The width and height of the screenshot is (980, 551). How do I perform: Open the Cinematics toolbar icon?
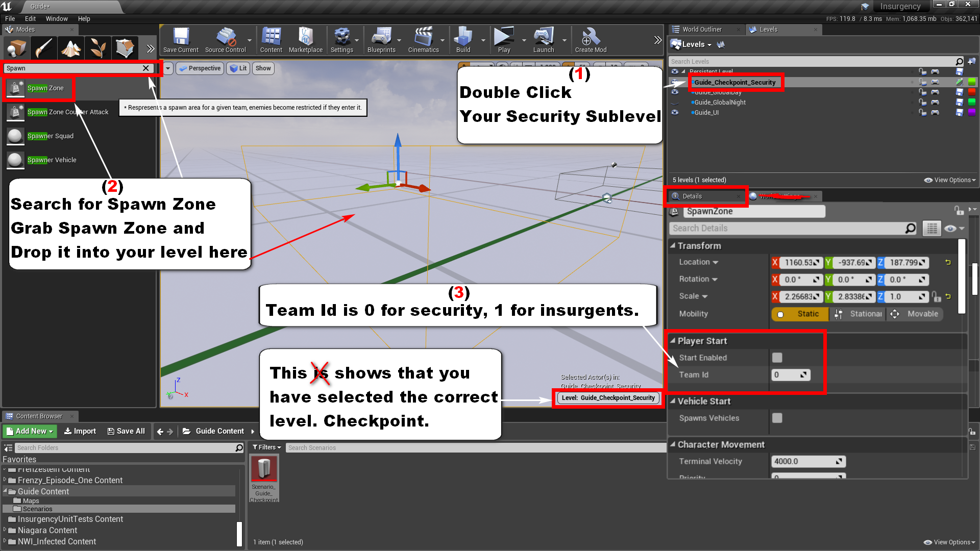[423, 40]
